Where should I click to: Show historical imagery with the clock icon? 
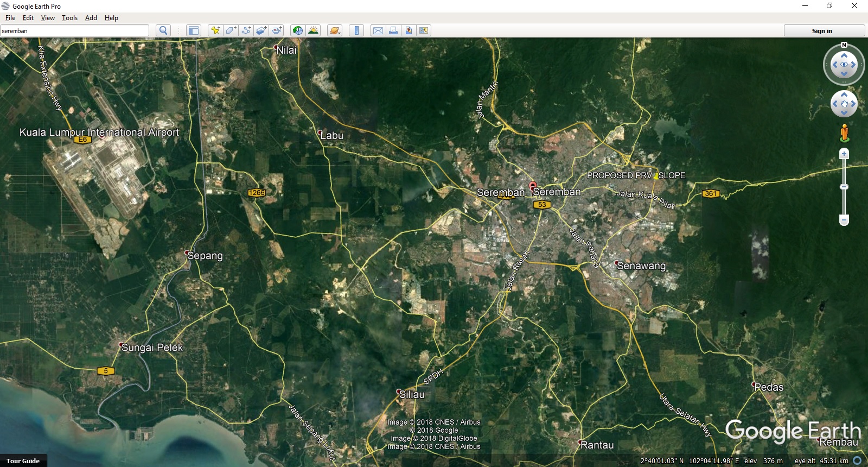pos(297,30)
